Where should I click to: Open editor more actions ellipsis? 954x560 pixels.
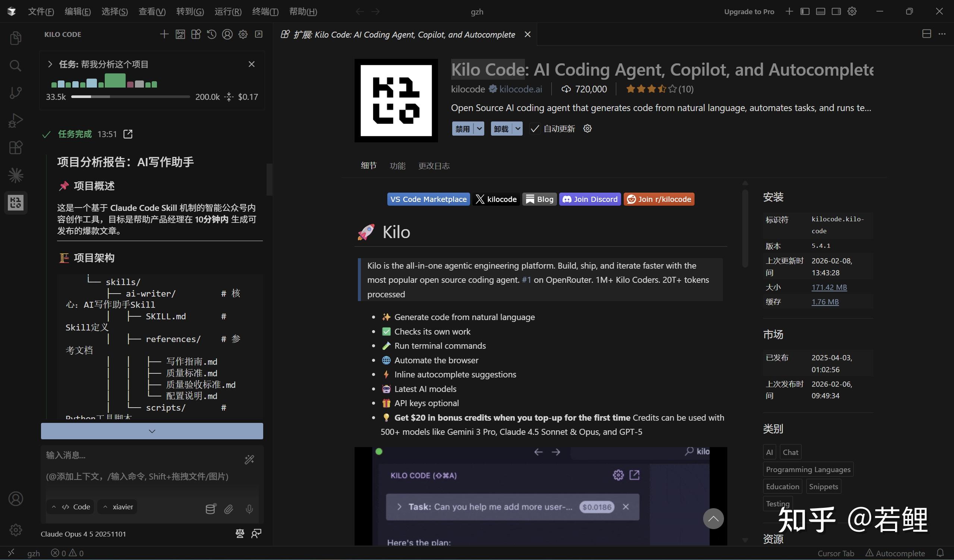[942, 34]
